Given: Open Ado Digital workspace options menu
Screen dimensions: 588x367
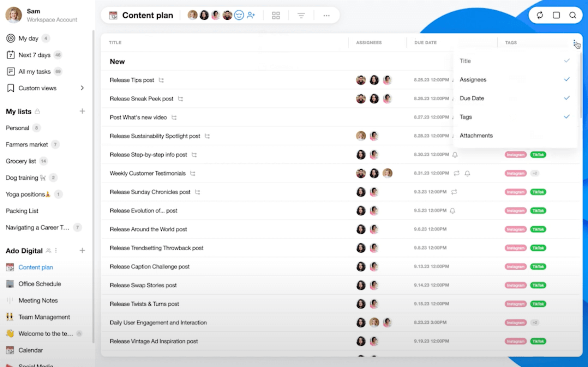Looking at the screenshot, I should (x=56, y=251).
